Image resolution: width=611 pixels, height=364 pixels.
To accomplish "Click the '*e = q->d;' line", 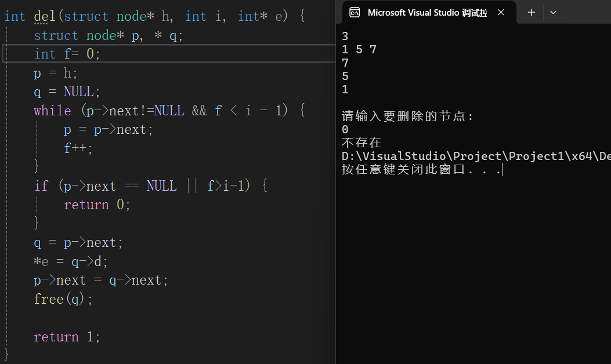I will (71, 261).
